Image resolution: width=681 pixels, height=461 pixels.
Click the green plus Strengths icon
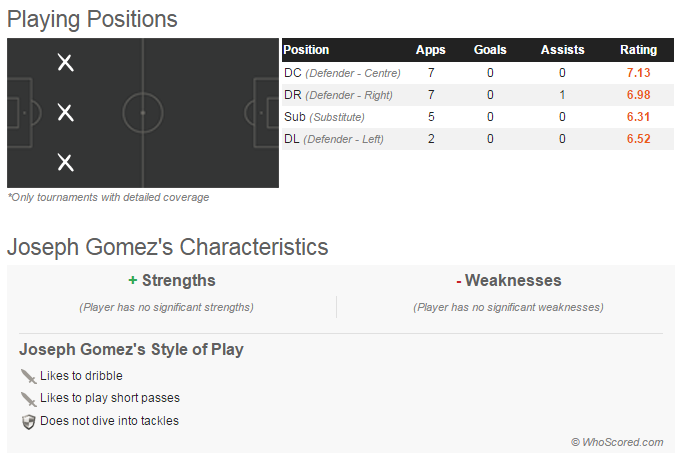pyautogui.click(x=133, y=281)
